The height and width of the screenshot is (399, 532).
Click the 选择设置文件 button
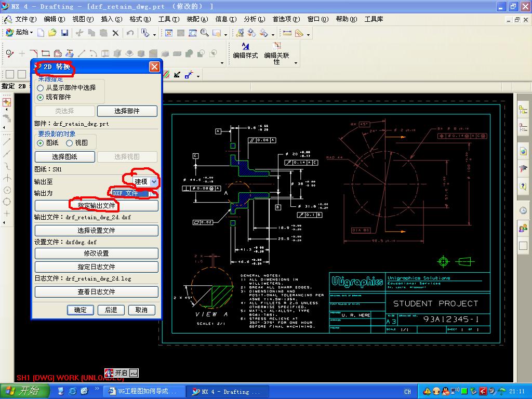[96, 231]
